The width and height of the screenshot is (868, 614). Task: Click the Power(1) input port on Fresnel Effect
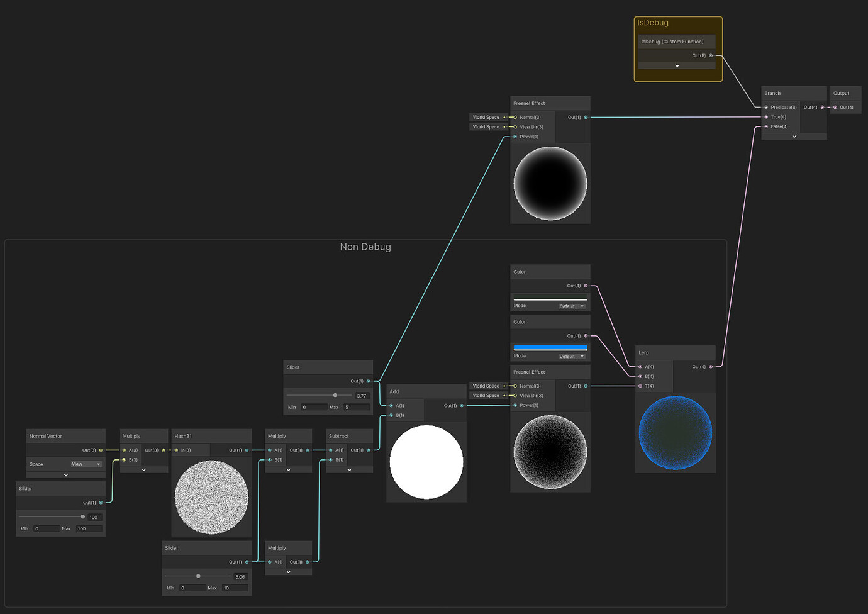click(515, 137)
